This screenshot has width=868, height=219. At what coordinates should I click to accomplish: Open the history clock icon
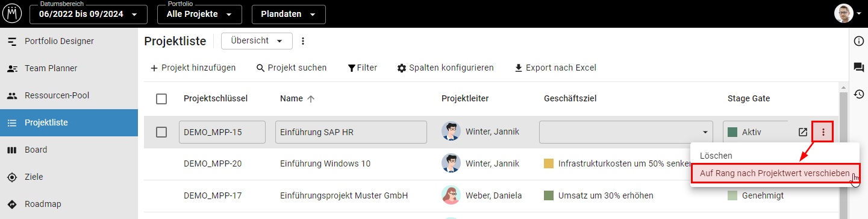pos(859,94)
